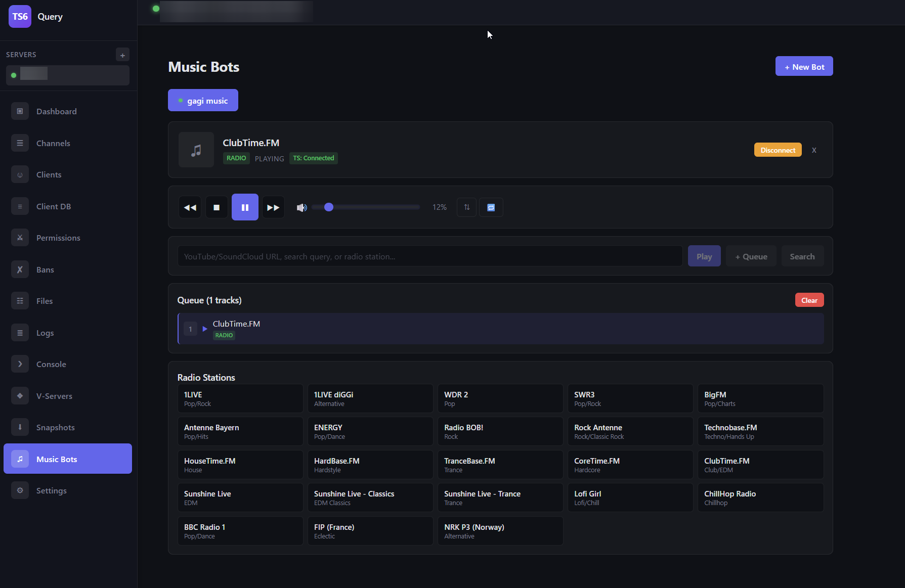Play the Lofi Girl radio station
This screenshot has height=588, width=905.
[630, 497]
